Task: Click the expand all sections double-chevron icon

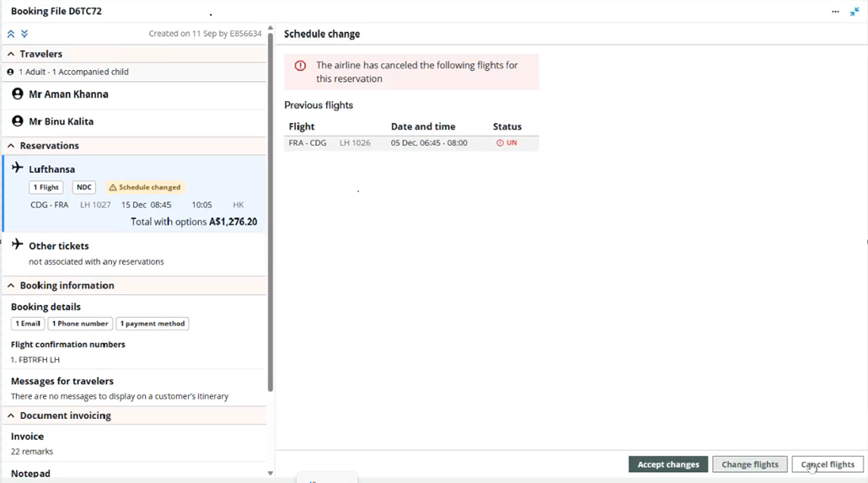Action: tap(24, 34)
